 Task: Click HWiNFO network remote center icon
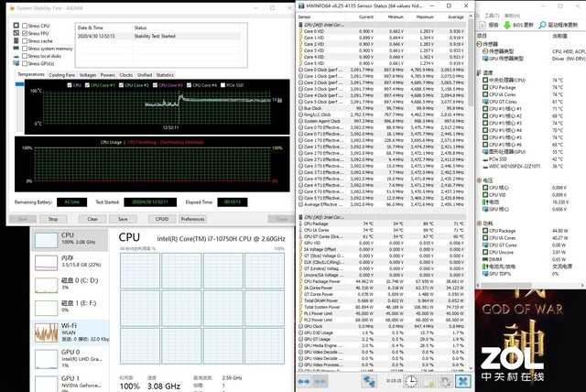[x=369, y=382]
